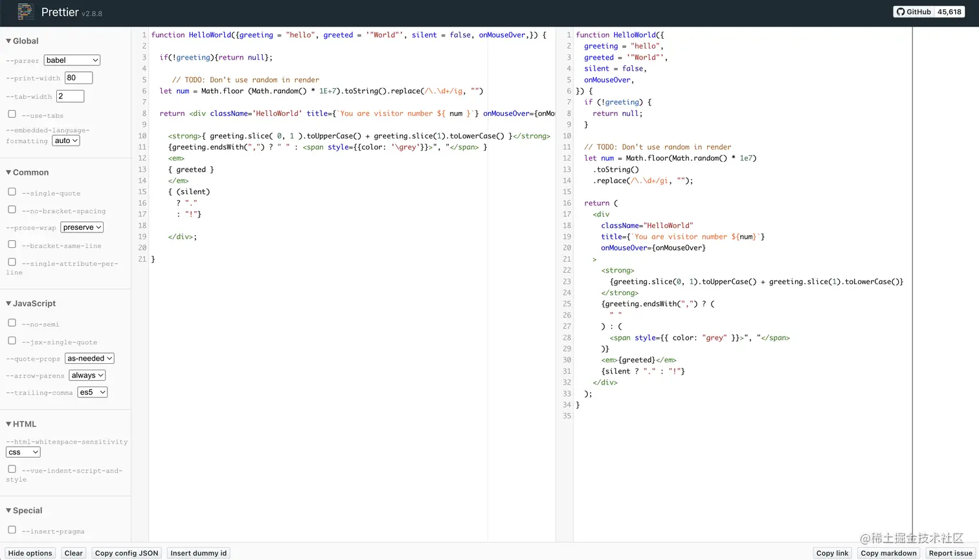Click the Clear button
Viewport: 979px width, 560px height.
coord(74,553)
